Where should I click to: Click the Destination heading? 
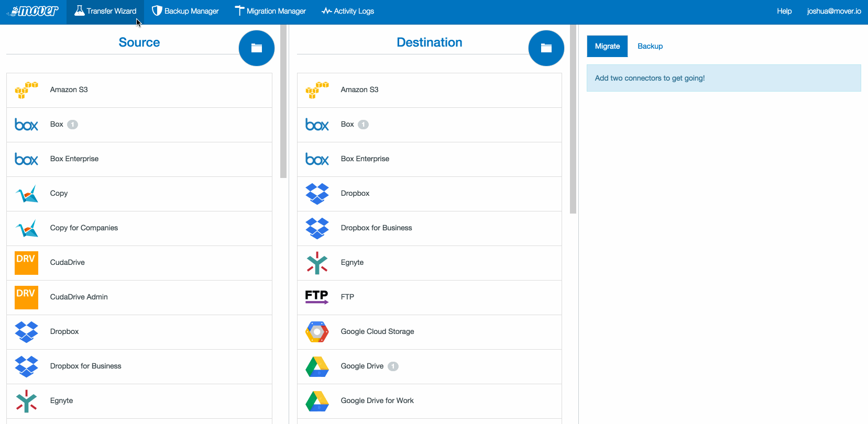(430, 42)
